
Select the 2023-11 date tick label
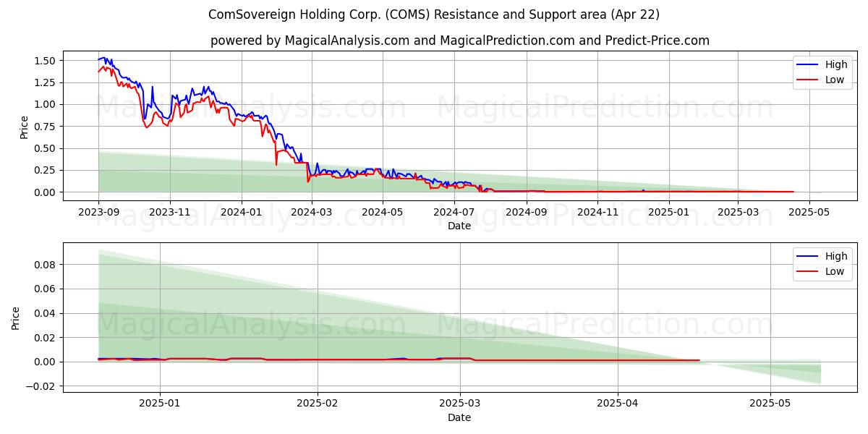click(170, 213)
